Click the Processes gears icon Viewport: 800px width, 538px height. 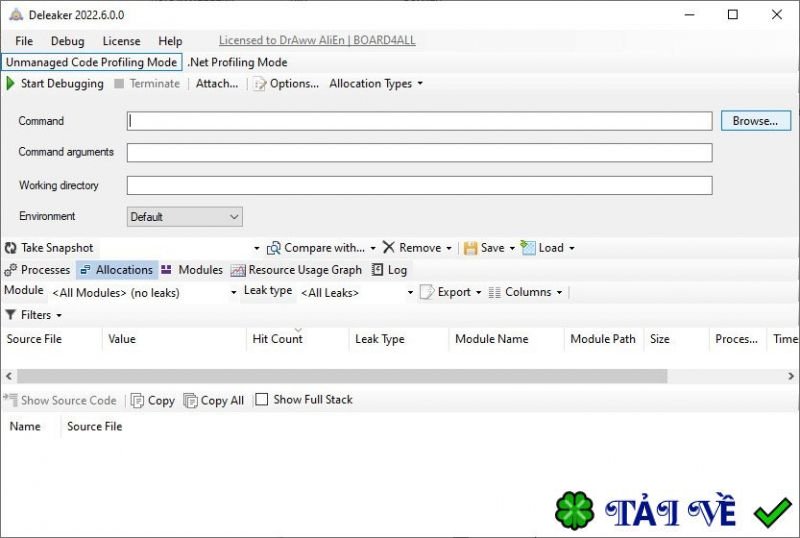(11, 270)
